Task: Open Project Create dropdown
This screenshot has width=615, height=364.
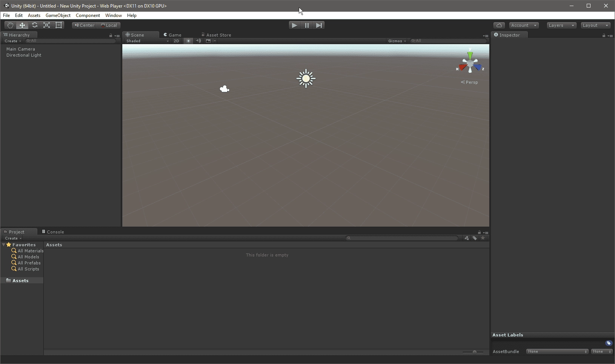Action: point(13,238)
